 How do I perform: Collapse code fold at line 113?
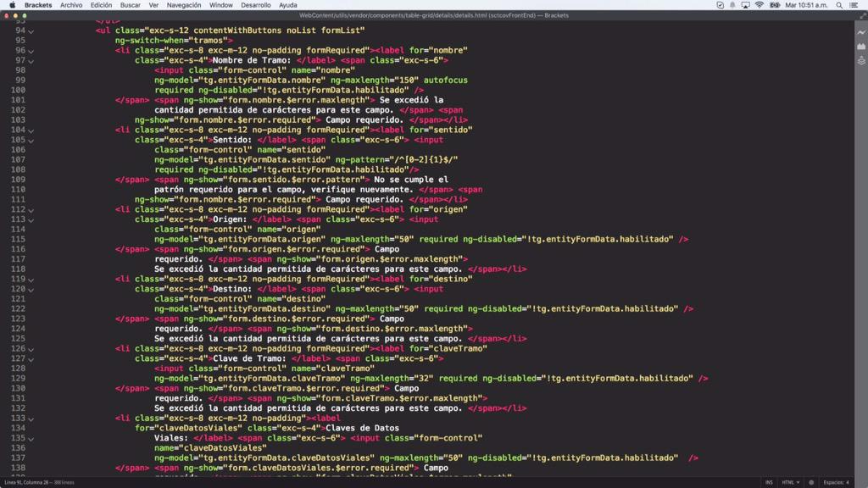31,220
